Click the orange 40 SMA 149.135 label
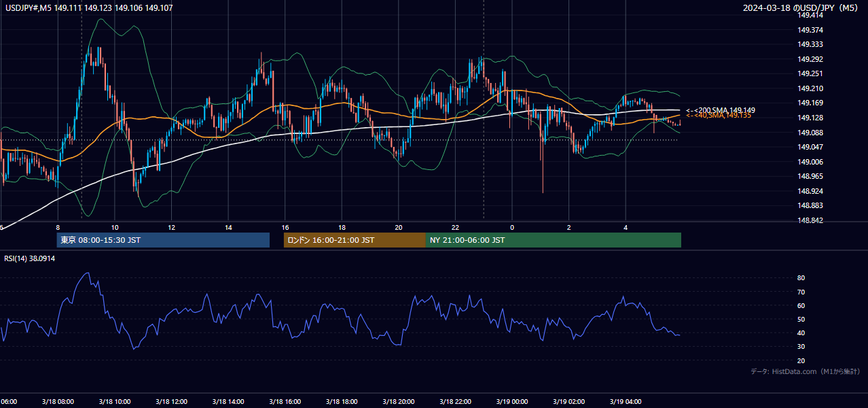Image resolution: width=868 pixels, height=408 pixels. pos(718,116)
